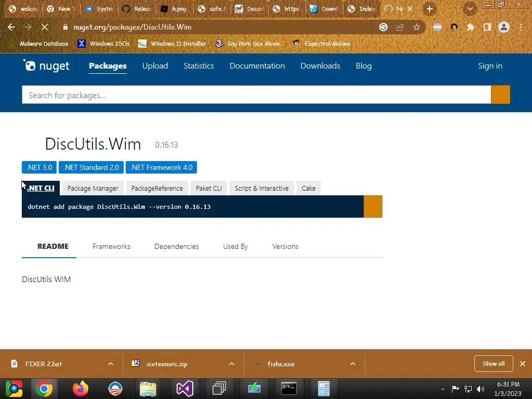Open the Espectral McGee bookmark
The height and width of the screenshot is (399, 532).
click(x=321, y=44)
